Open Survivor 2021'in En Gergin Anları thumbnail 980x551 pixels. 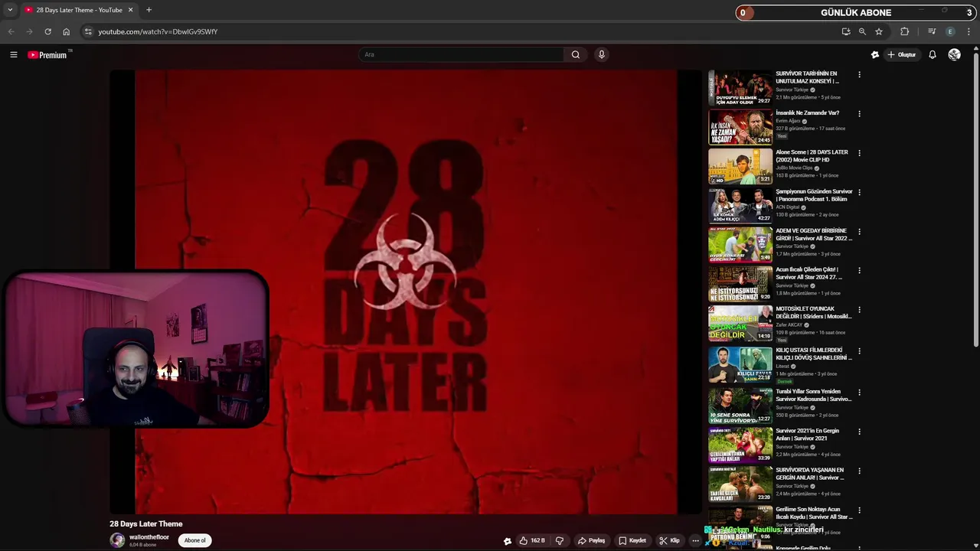click(x=740, y=445)
